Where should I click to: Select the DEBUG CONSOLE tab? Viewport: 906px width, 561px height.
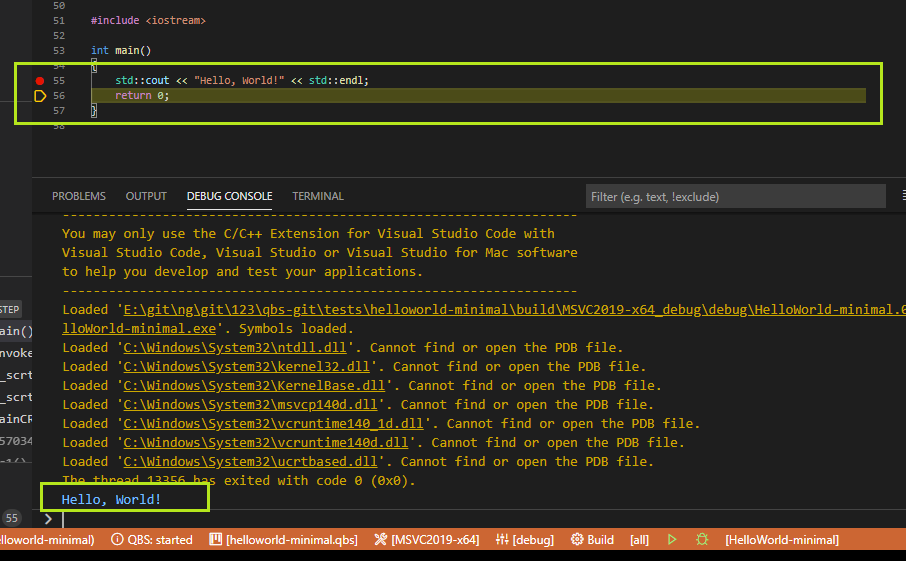click(229, 196)
